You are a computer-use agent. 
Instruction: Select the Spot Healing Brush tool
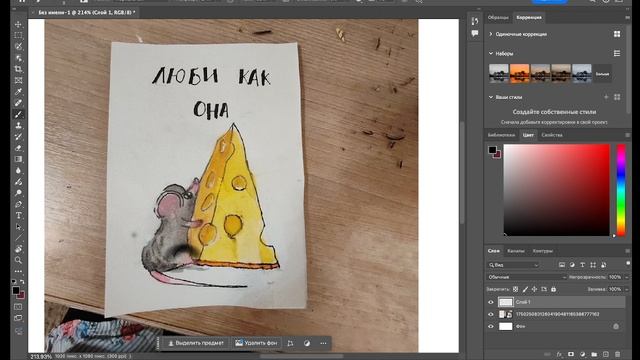coord(18,103)
